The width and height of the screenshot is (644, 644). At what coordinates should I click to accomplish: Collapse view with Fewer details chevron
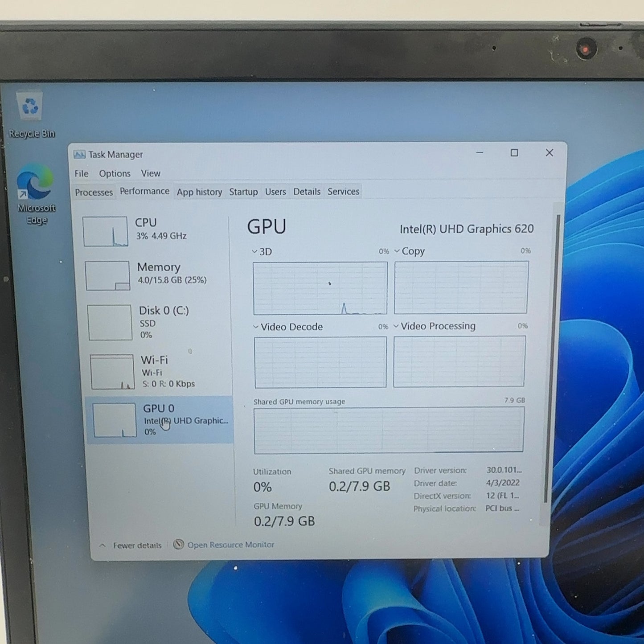(103, 546)
